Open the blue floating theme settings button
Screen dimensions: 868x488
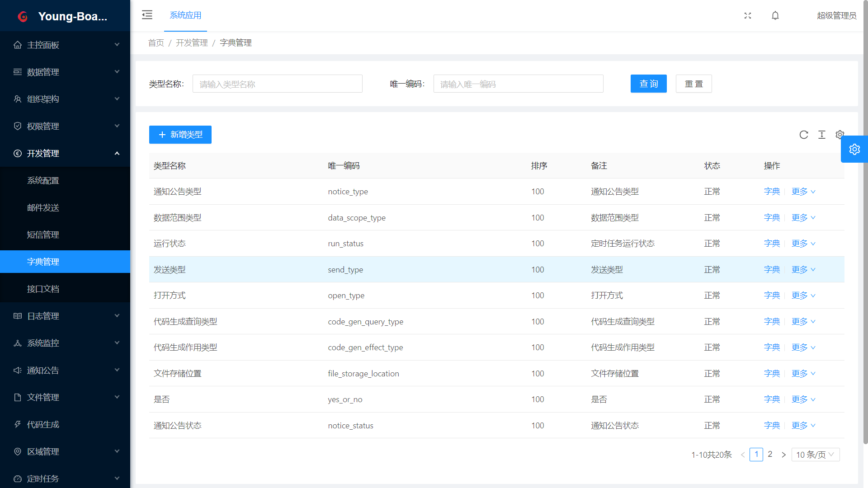click(x=854, y=149)
